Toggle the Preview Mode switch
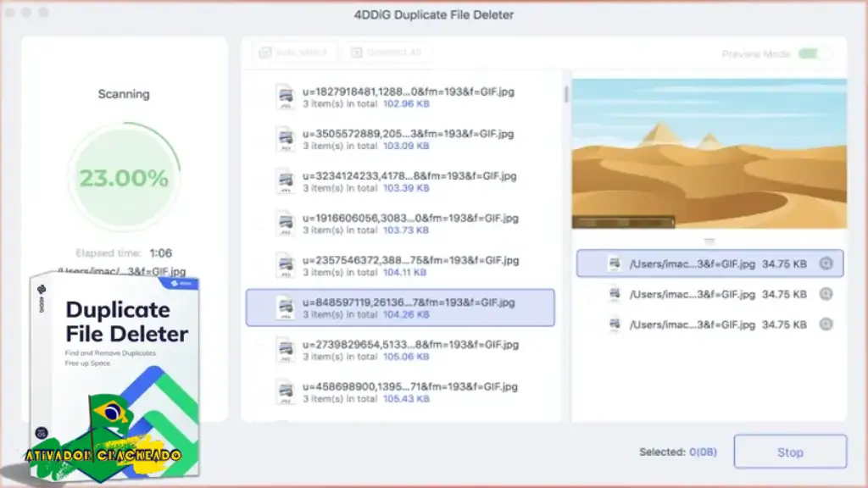The height and width of the screenshot is (488, 868). (814, 53)
